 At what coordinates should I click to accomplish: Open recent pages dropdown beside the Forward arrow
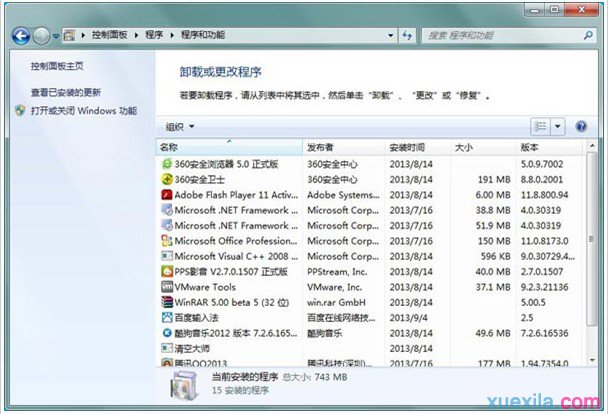[x=56, y=36]
